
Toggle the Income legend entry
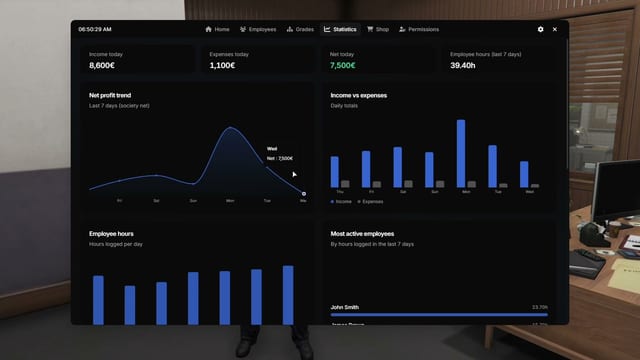pyautogui.click(x=341, y=202)
